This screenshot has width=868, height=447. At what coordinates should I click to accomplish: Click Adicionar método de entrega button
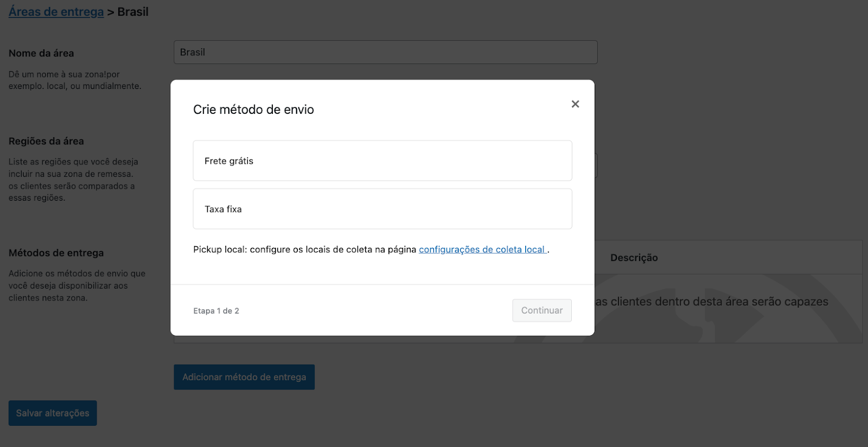pos(244,377)
